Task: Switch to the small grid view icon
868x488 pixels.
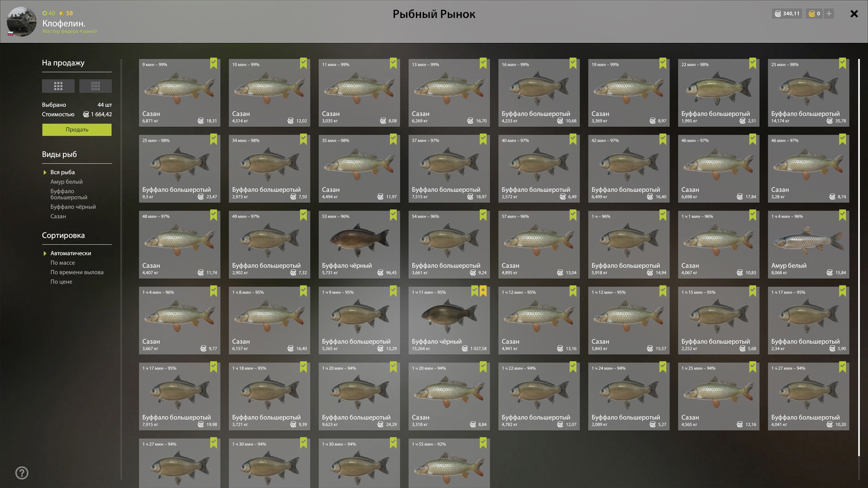Action: coord(96,86)
